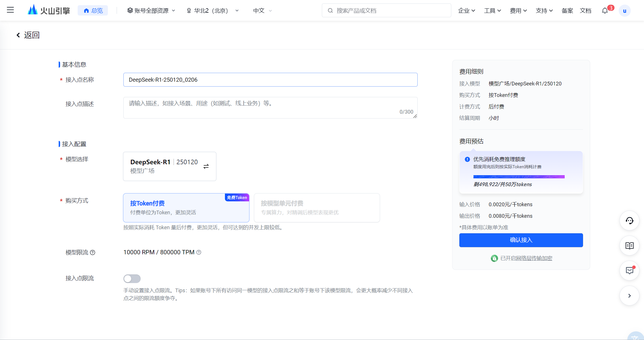Open the 备案 link
Image resolution: width=644 pixels, height=340 pixels.
coord(567,11)
